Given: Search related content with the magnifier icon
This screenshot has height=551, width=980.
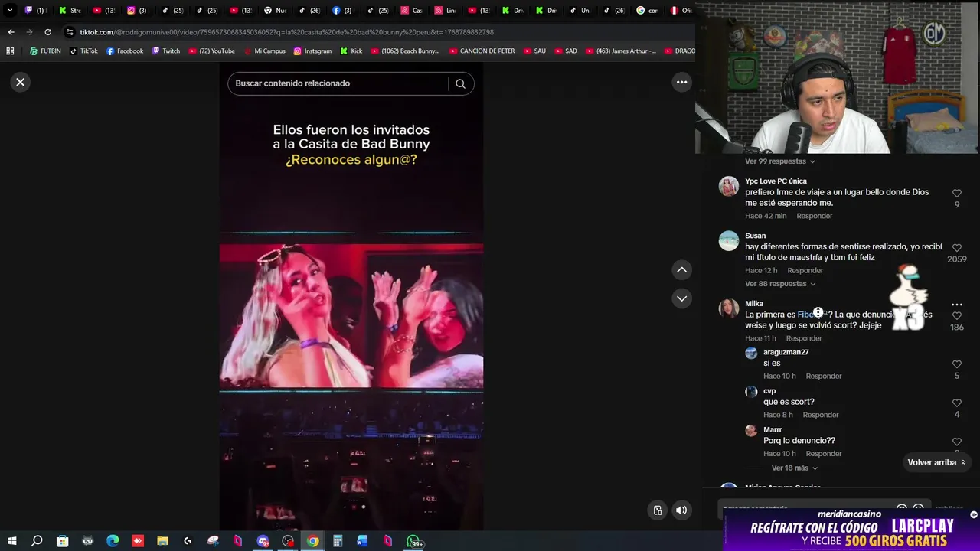Looking at the screenshot, I should (x=460, y=83).
